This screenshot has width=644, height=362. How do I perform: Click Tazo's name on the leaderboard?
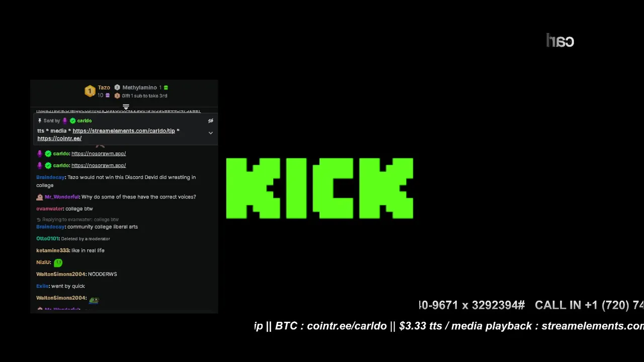[104, 87]
